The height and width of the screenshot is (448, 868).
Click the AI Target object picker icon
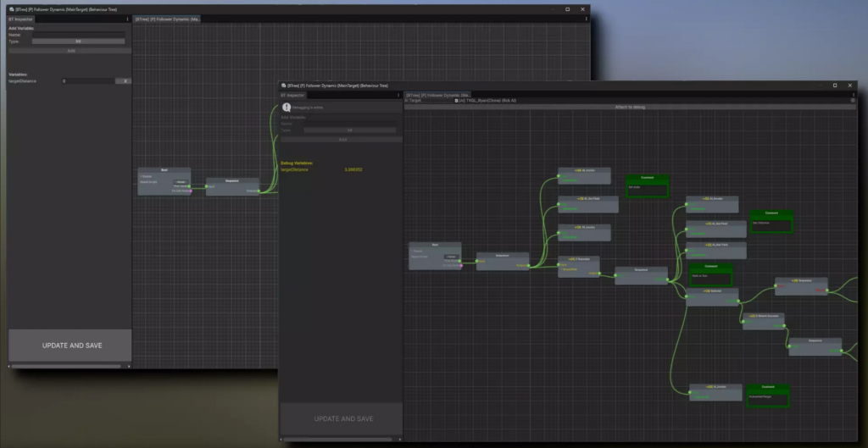pos(853,101)
